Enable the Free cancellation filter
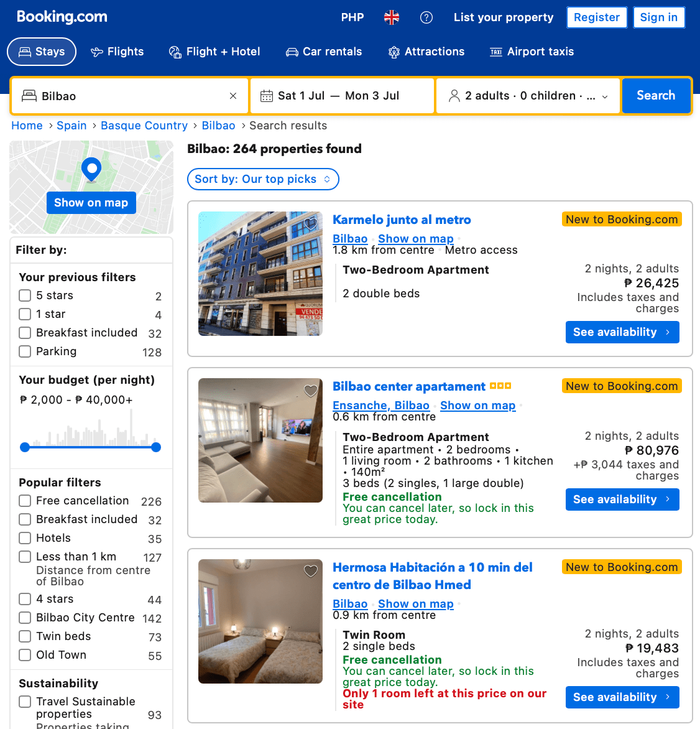 pos(25,501)
